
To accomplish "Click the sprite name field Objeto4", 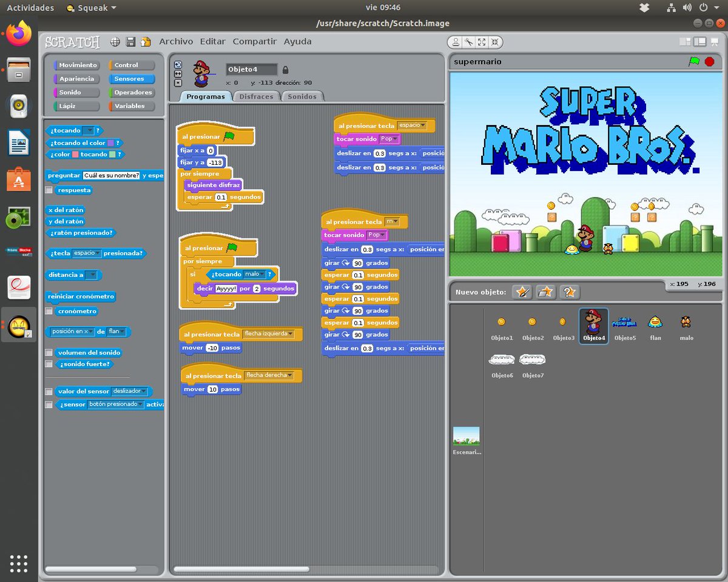I will click(252, 70).
